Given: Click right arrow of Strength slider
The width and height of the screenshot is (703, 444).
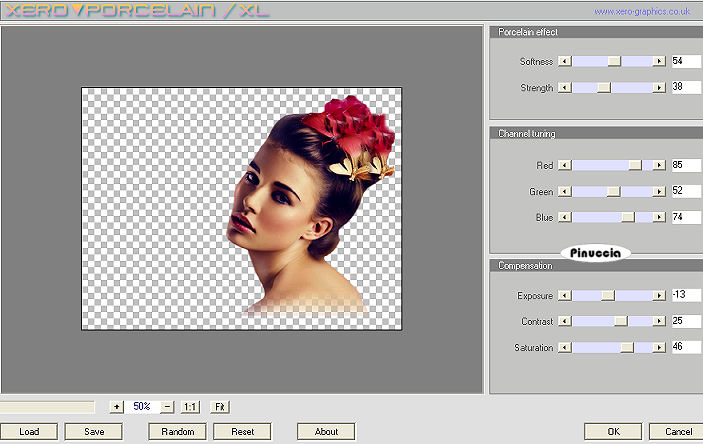Looking at the screenshot, I should [658, 88].
